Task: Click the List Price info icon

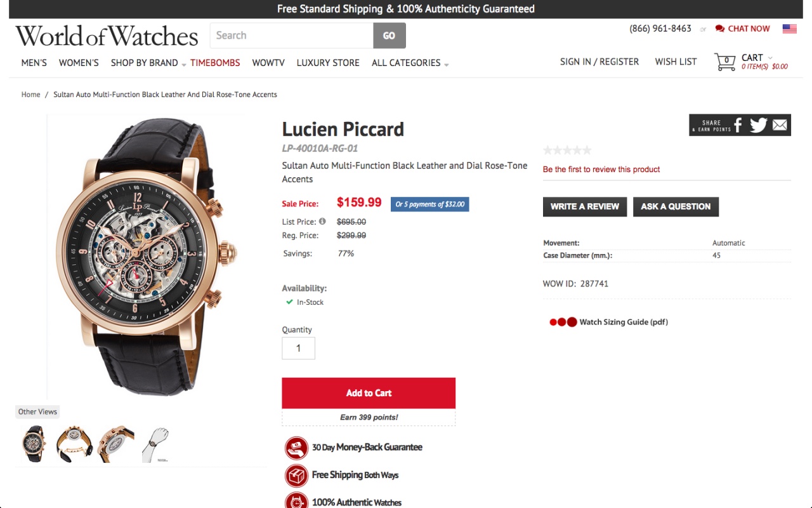Action: (x=322, y=222)
